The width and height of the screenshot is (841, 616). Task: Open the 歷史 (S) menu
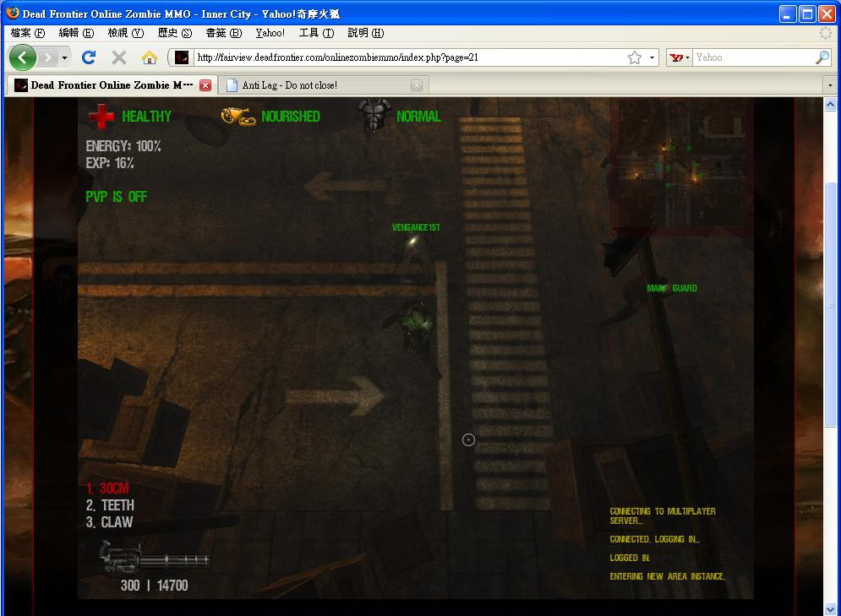[x=174, y=33]
